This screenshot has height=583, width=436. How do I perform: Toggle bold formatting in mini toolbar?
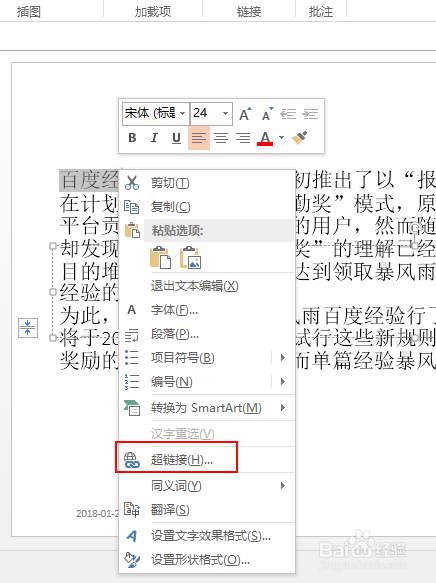tap(132, 138)
